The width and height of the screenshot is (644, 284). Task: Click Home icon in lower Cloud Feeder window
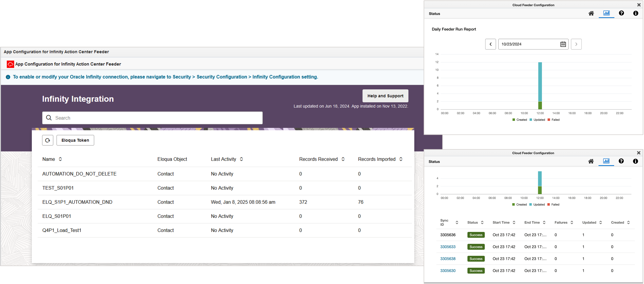tap(591, 161)
